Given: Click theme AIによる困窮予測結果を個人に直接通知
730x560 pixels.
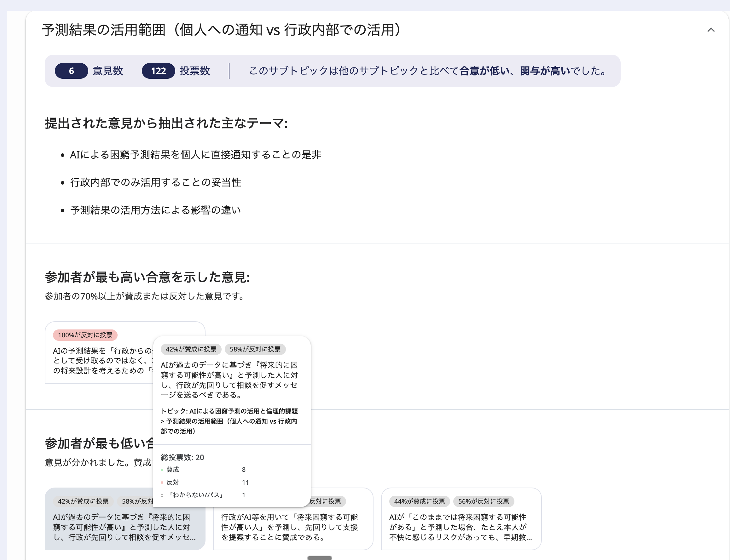Looking at the screenshot, I should pos(195,155).
